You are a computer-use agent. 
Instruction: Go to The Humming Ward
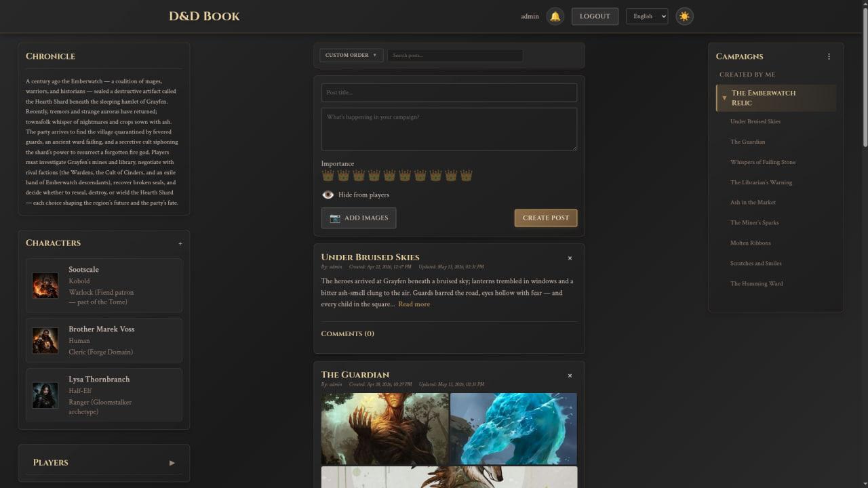pos(756,283)
